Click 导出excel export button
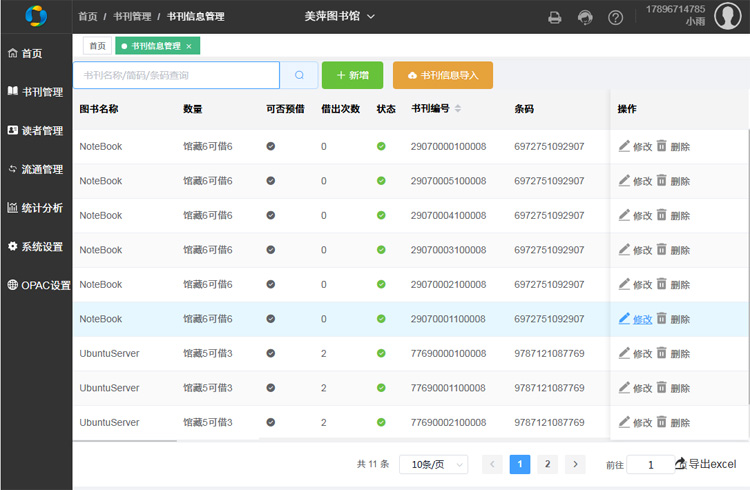750x490 pixels. [x=706, y=464]
